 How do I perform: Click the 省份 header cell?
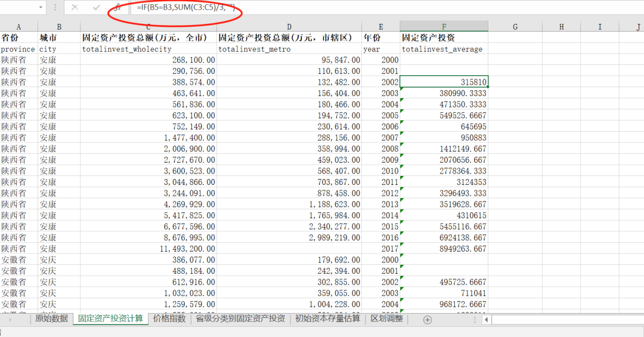pyautogui.click(x=19, y=38)
